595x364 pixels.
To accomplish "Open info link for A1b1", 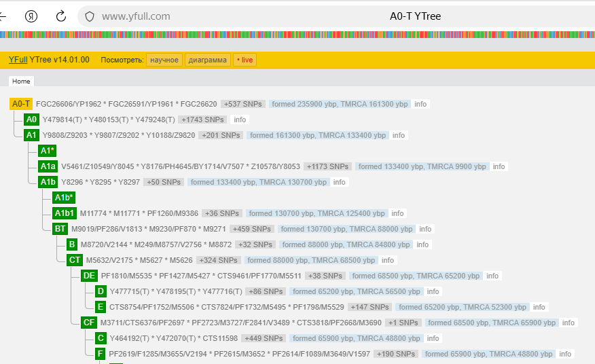I will (397, 213).
